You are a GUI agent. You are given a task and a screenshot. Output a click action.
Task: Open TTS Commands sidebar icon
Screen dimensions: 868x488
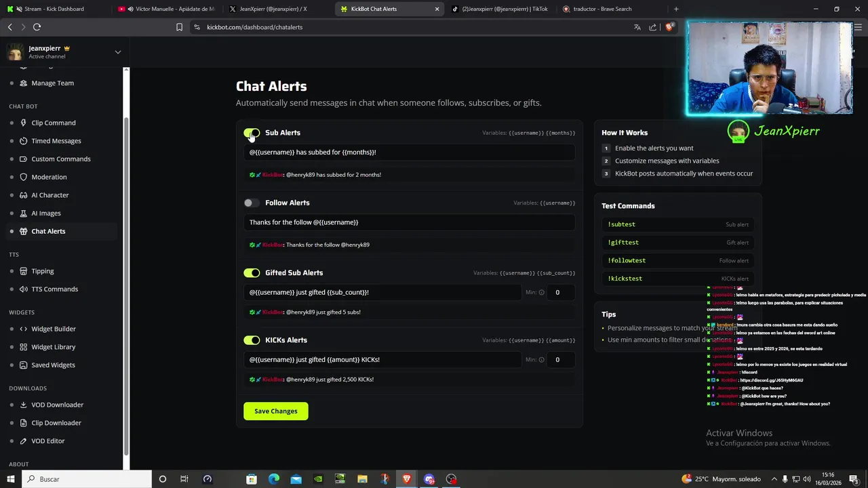coord(23,289)
